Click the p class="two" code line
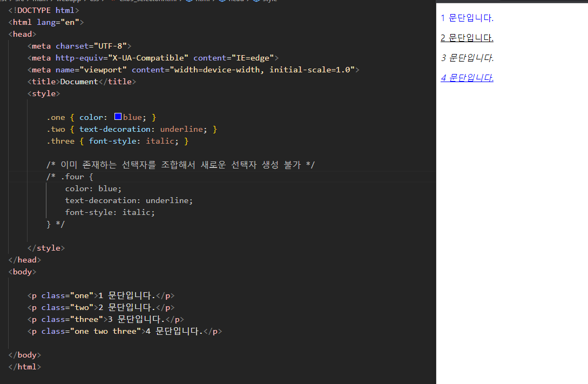The image size is (588, 384). (x=101, y=307)
